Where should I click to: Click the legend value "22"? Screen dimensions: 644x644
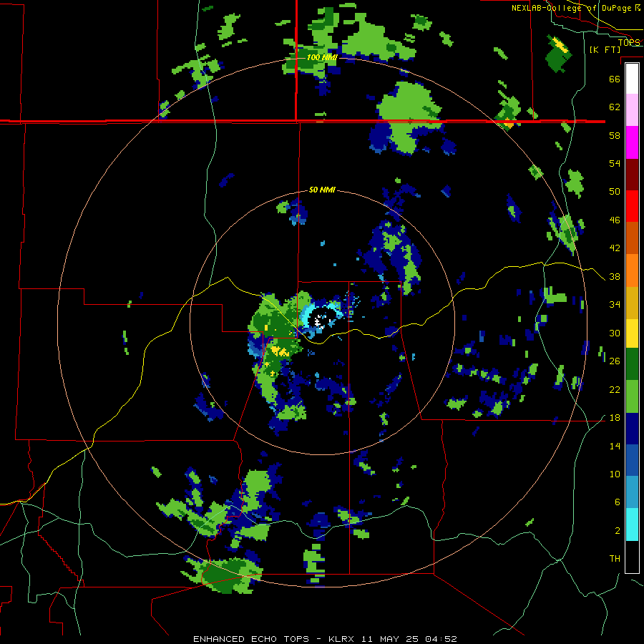point(615,389)
